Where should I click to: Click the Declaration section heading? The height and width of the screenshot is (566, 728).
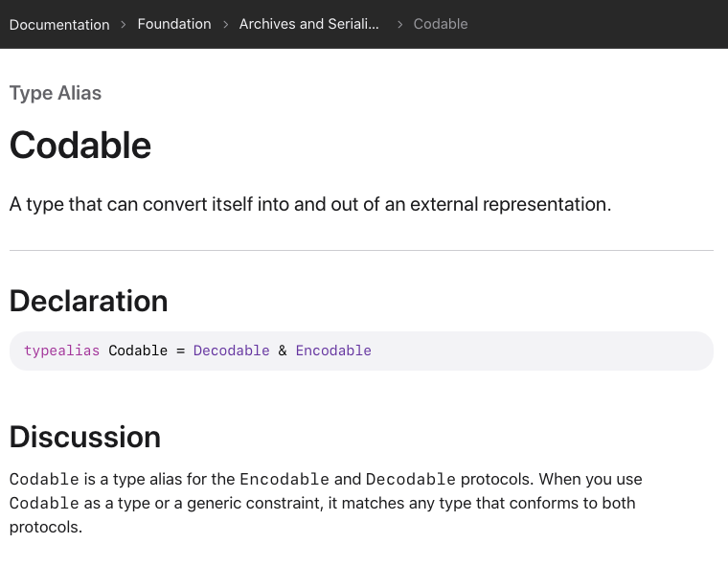89,301
